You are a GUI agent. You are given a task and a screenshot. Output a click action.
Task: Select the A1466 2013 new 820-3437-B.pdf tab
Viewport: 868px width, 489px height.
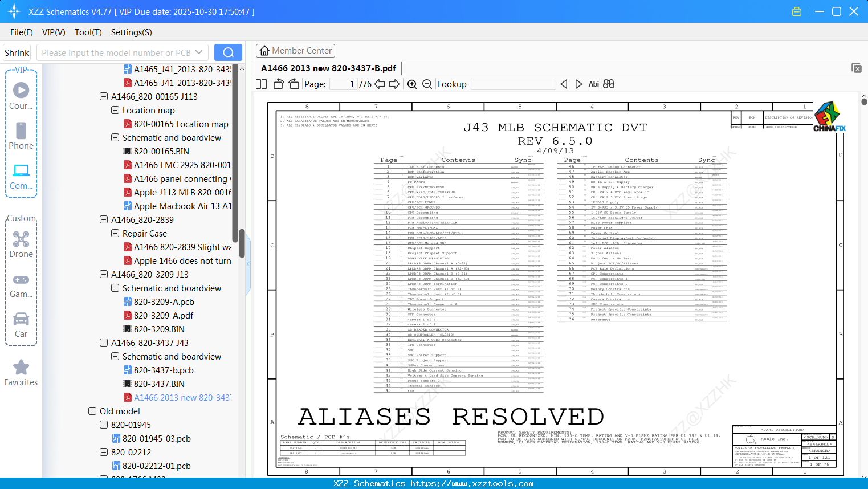(x=329, y=68)
